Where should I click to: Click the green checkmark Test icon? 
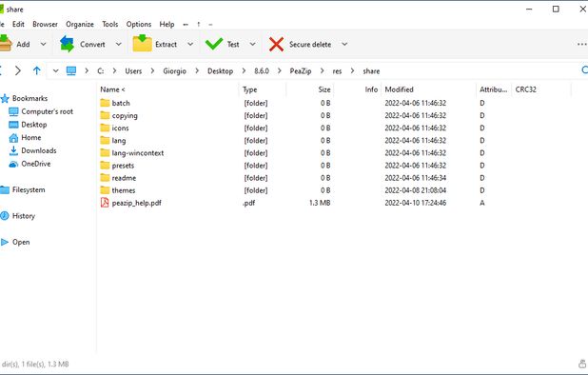(214, 44)
